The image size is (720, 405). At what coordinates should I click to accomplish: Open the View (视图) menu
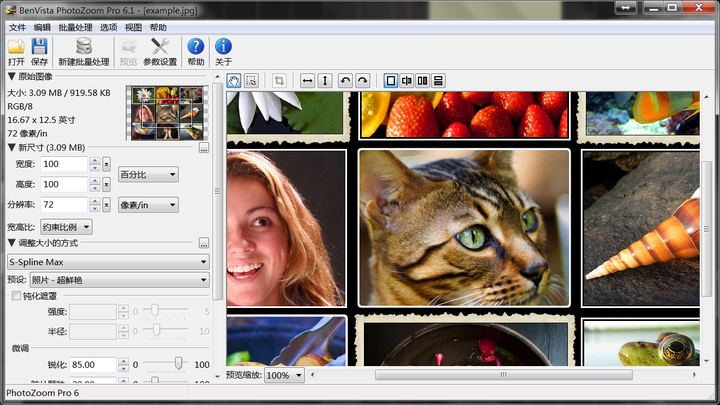coord(134,28)
